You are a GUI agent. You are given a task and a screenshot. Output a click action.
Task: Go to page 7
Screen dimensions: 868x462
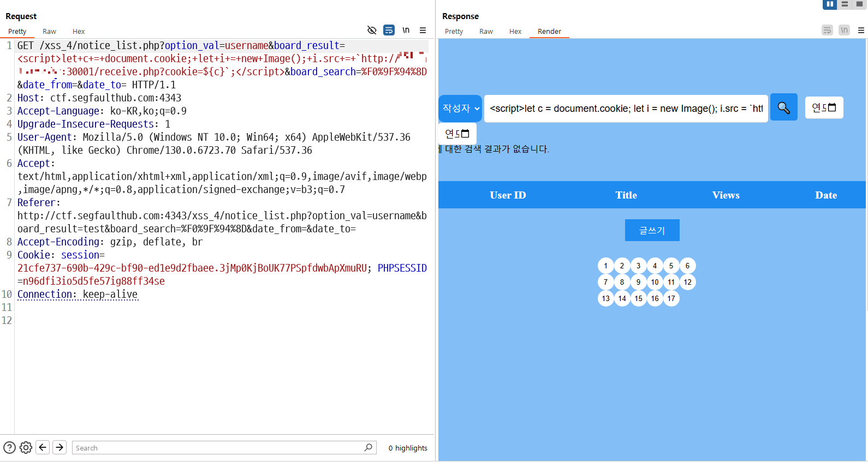click(606, 282)
